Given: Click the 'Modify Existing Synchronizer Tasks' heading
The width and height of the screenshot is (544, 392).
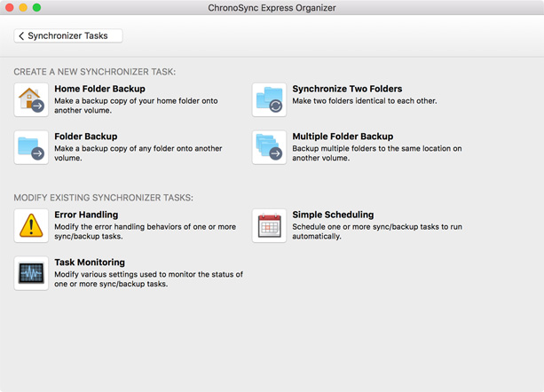Looking at the screenshot, I should [x=104, y=198].
